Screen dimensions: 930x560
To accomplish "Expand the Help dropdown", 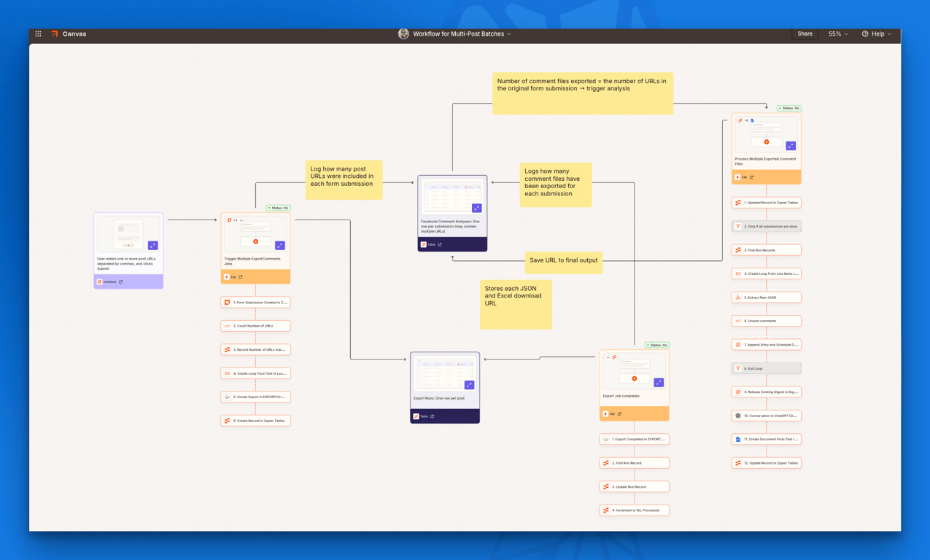I will coord(877,34).
